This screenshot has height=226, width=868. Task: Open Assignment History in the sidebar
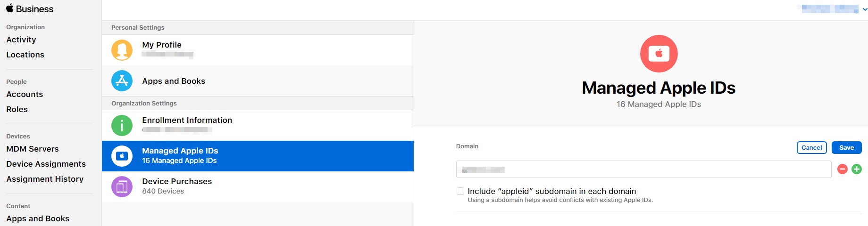tap(45, 179)
